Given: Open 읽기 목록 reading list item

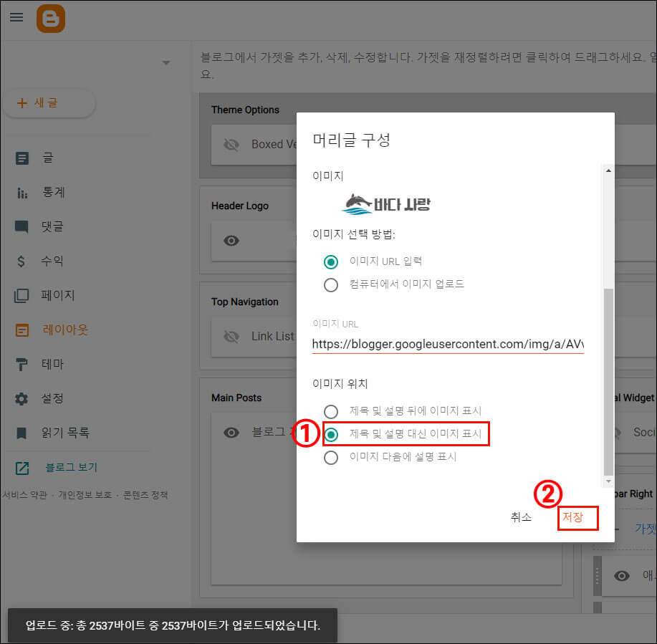Looking at the screenshot, I should [x=65, y=433].
